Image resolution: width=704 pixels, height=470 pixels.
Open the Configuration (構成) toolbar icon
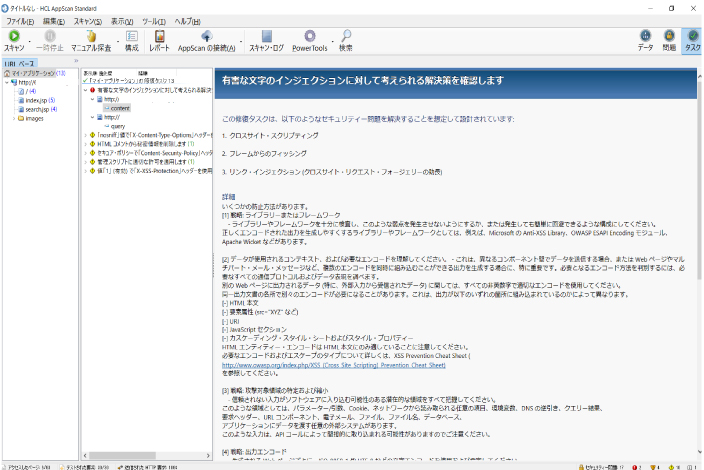point(132,36)
